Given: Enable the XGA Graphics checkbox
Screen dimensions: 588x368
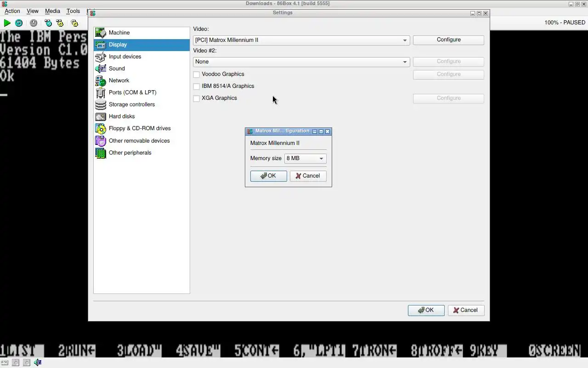Looking at the screenshot, I should [x=196, y=98].
